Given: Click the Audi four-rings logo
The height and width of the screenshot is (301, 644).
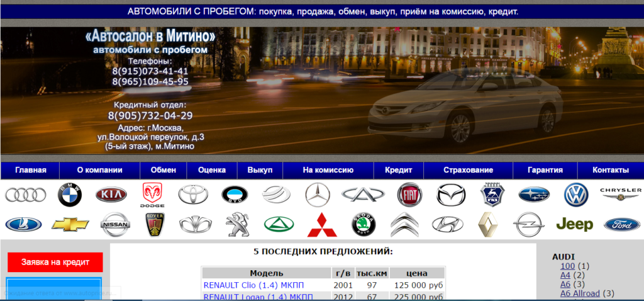Looking at the screenshot, I should click(x=25, y=195).
